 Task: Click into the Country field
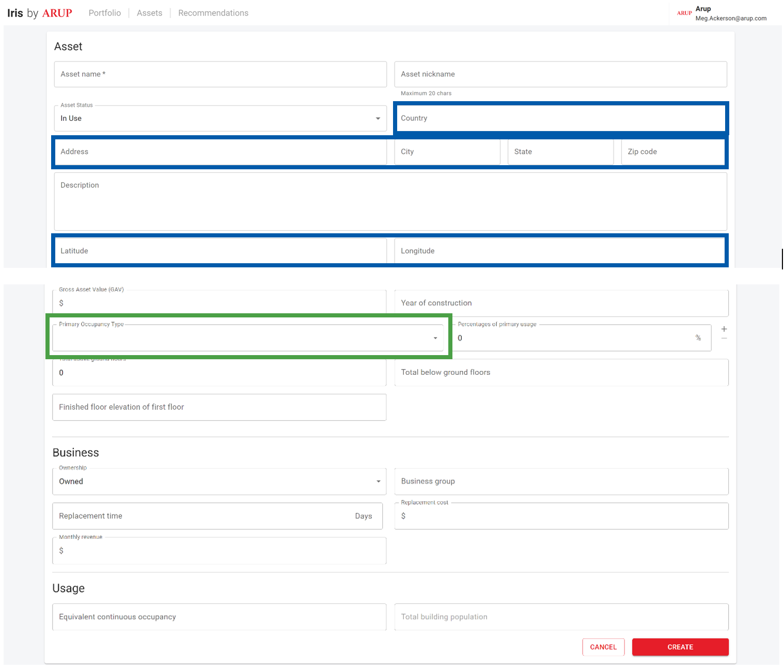560,118
